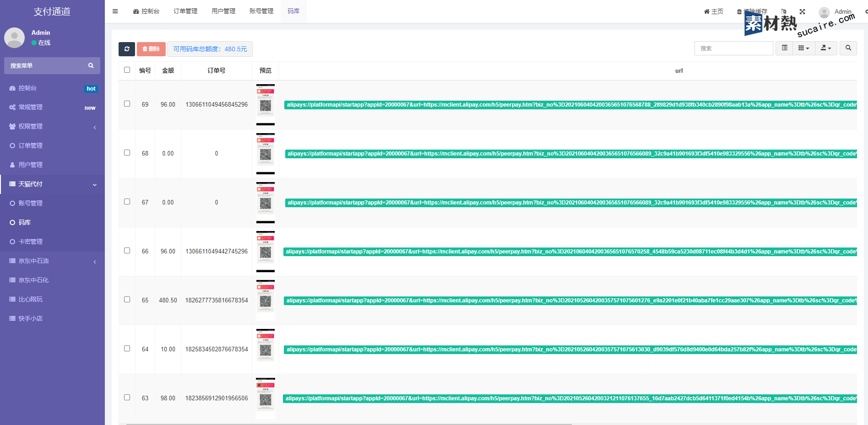The height and width of the screenshot is (425, 868).
Task: Open QR preview thumbnail for row 67
Action: coord(266,203)
